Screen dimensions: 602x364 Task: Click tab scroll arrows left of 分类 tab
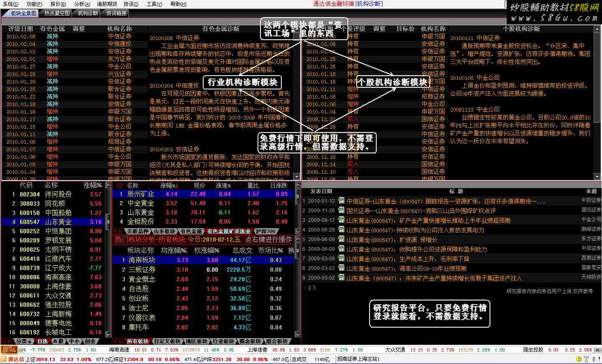coord(7,341)
